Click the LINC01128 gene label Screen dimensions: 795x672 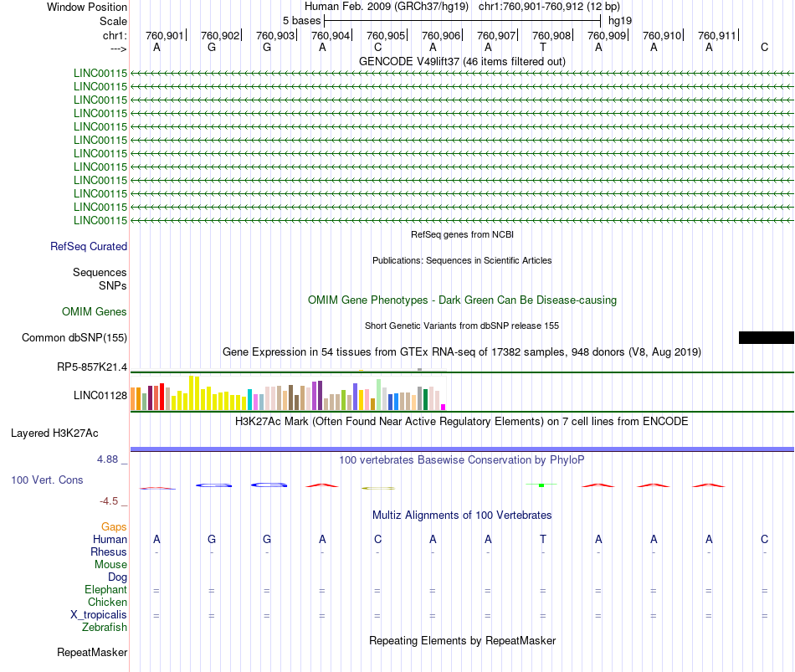click(100, 396)
